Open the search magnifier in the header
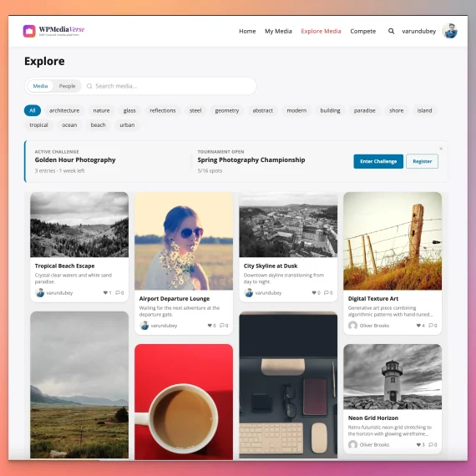Screen dimensions: 476x476 [392, 31]
